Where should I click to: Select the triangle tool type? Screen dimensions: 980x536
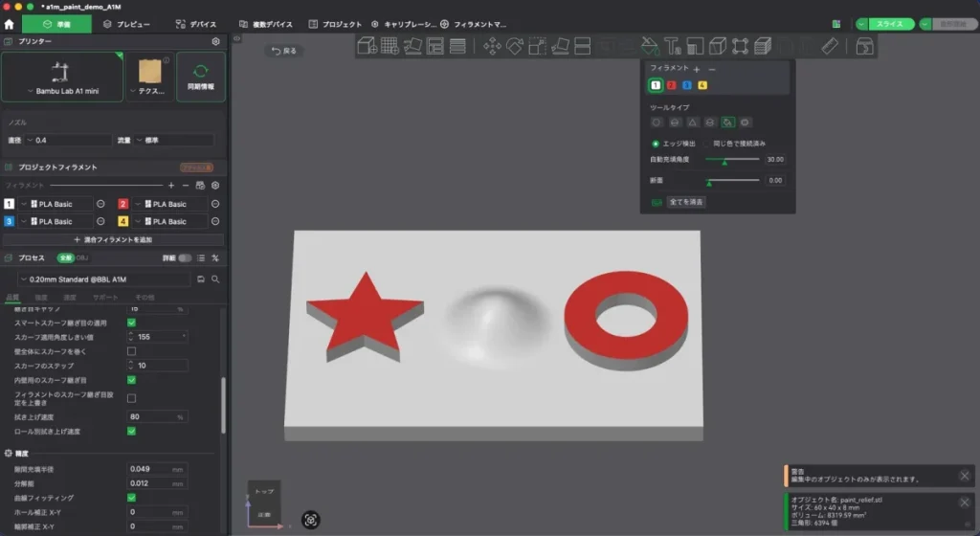[x=692, y=123]
